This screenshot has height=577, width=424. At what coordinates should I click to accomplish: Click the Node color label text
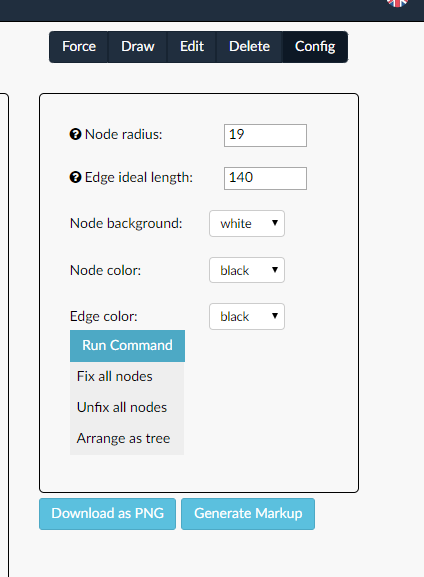coord(105,270)
